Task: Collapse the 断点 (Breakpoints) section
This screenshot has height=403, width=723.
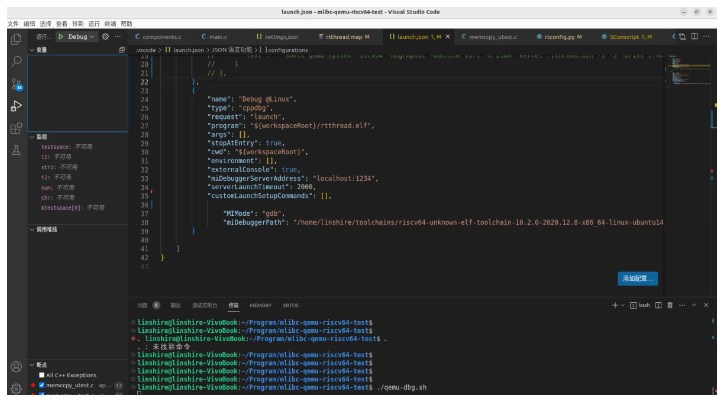Action: [x=41, y=364]
